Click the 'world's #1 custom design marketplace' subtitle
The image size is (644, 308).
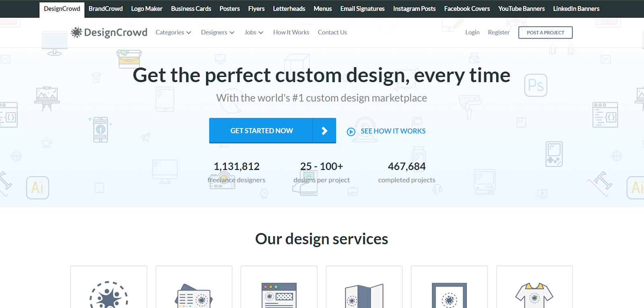click(322, 98)
